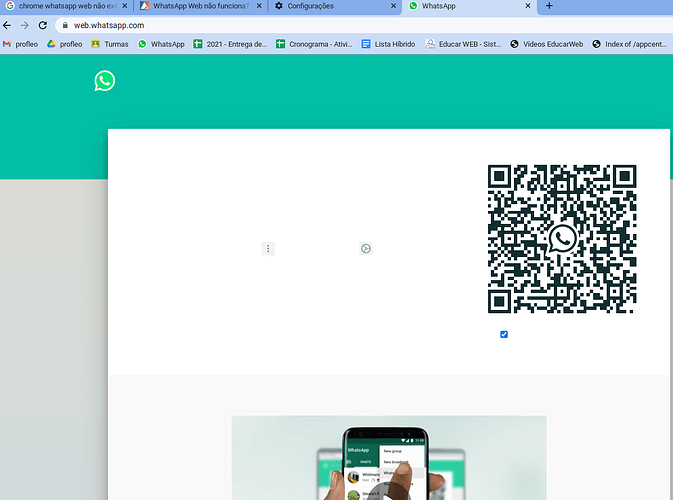Click the WhatsApp logo in the green header
673x500 pixels.
[x=105, y=81]
